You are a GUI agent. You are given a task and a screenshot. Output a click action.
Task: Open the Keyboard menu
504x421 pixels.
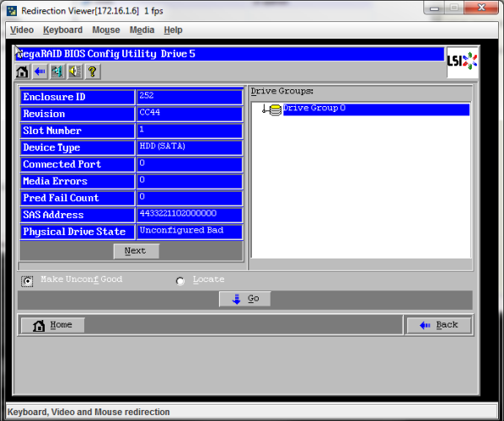(x=62, y=29)
